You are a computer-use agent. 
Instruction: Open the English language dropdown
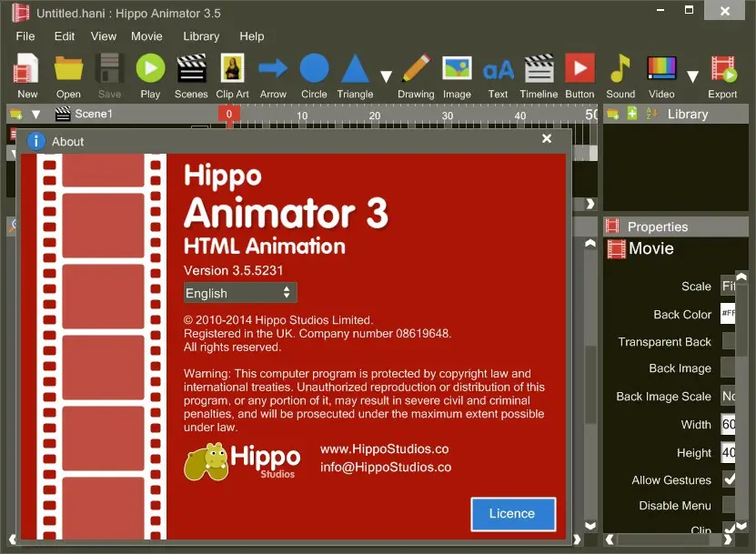click(240, 293)
